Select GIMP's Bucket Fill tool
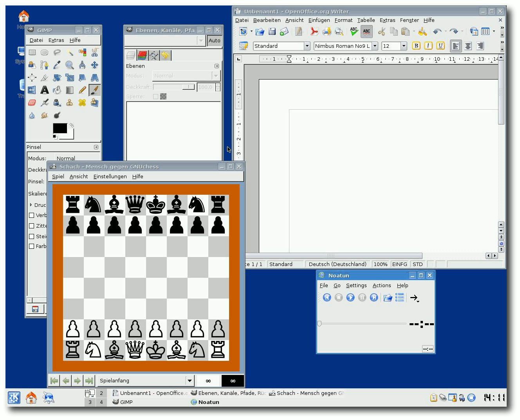The height and width of the screenshot is (420, 520). pos(57,90)
